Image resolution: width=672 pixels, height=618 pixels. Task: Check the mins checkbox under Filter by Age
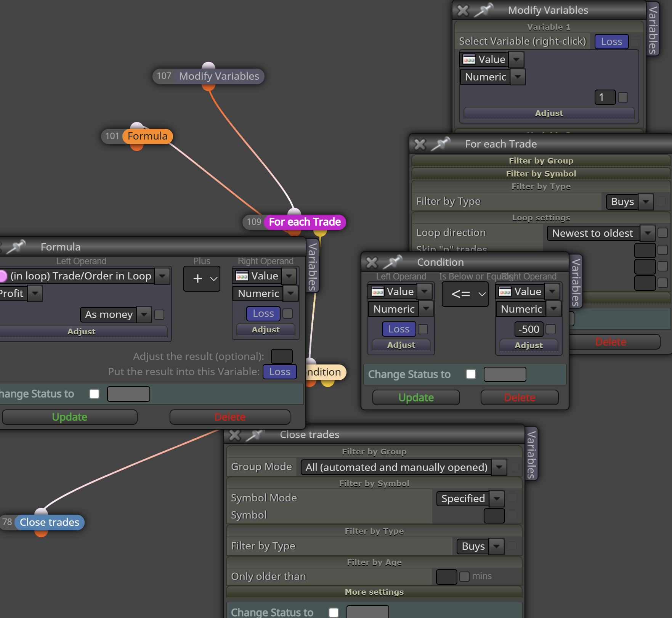[x=464, y=576]
